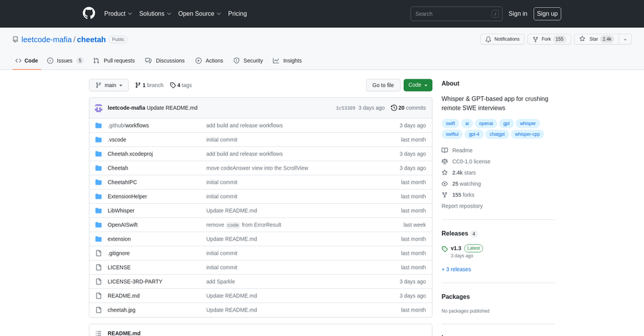Select the whisper-cpp topic tag

point(527,134)
